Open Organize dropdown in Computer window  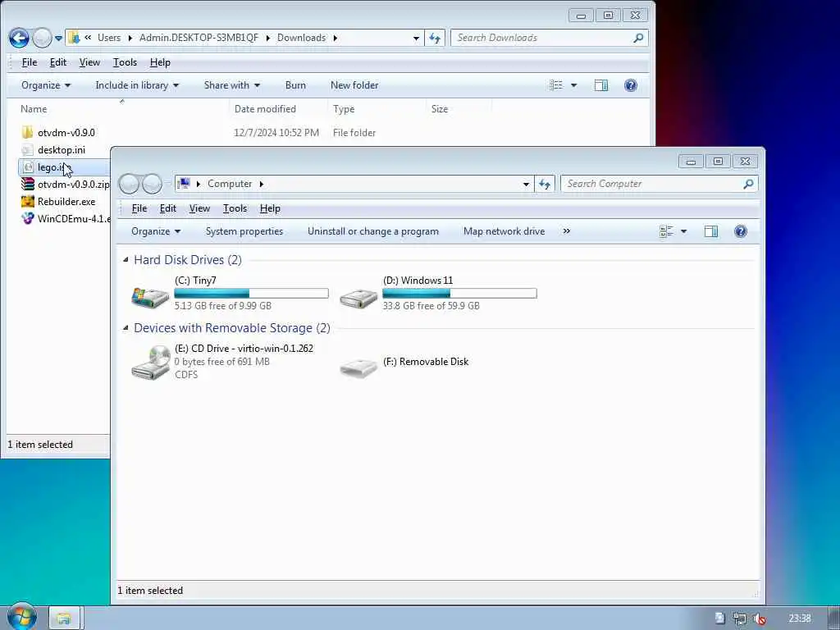(156, 231)
